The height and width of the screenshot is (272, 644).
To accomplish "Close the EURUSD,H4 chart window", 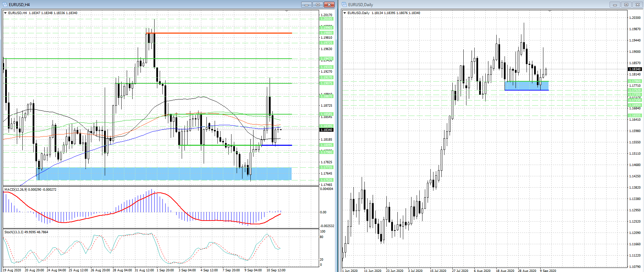I will (329, 5).
